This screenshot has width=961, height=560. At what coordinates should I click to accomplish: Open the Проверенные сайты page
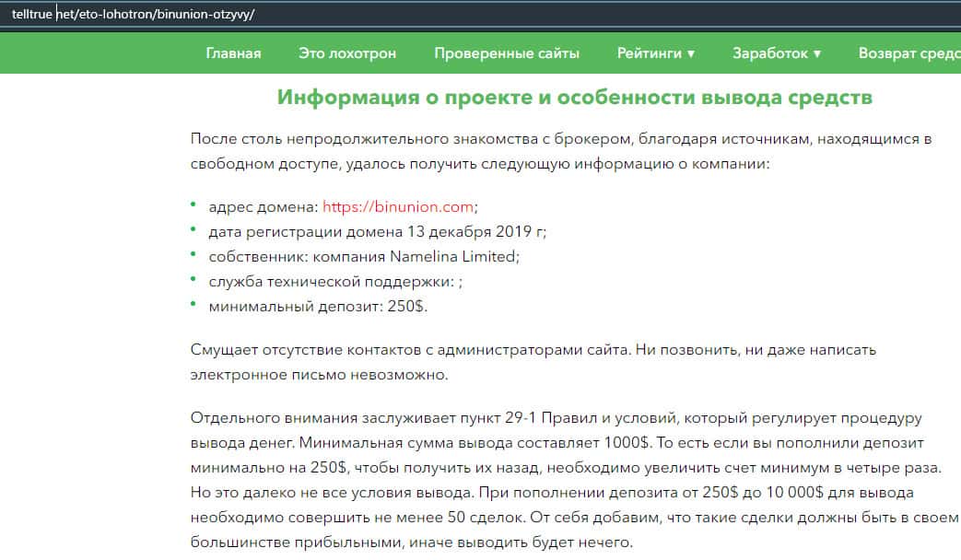[507, 53]
